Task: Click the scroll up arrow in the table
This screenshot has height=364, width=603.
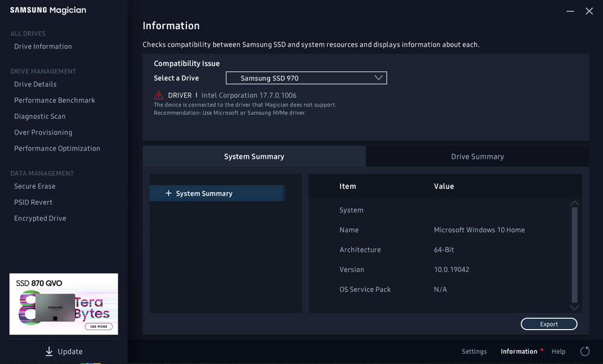Action: 575,203
